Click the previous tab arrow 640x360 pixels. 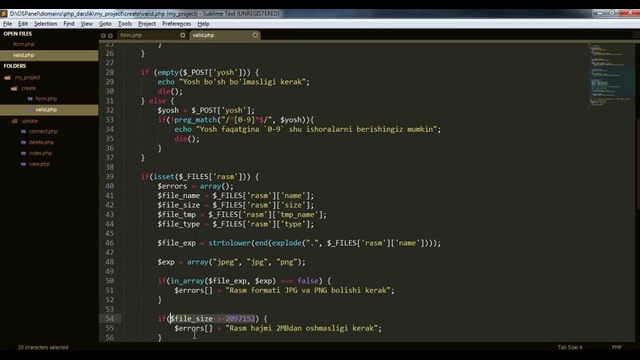pos(103,36)
